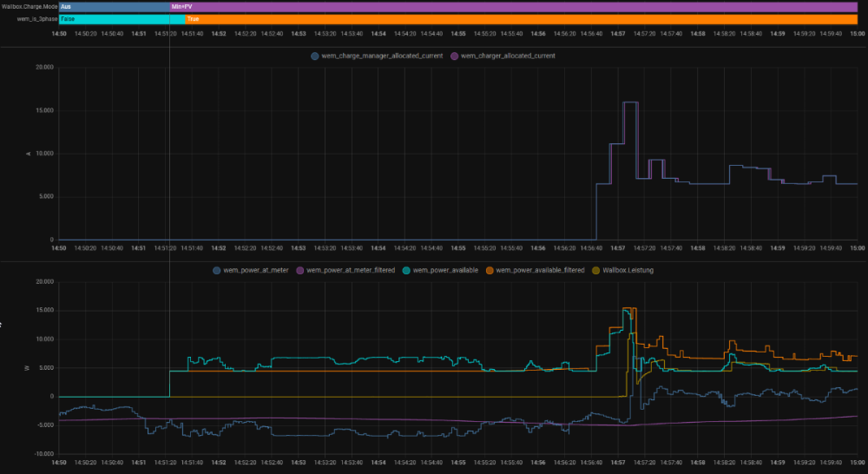The height and width of the screenshot is (474, 868).
Task: Toggle the wem_power_available_filtered series label
Action: (542, 270)
